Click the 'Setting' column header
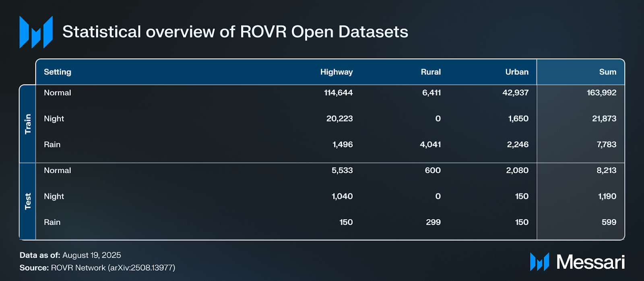Viewport: 644px width, 281px height. tap(58, 72)
